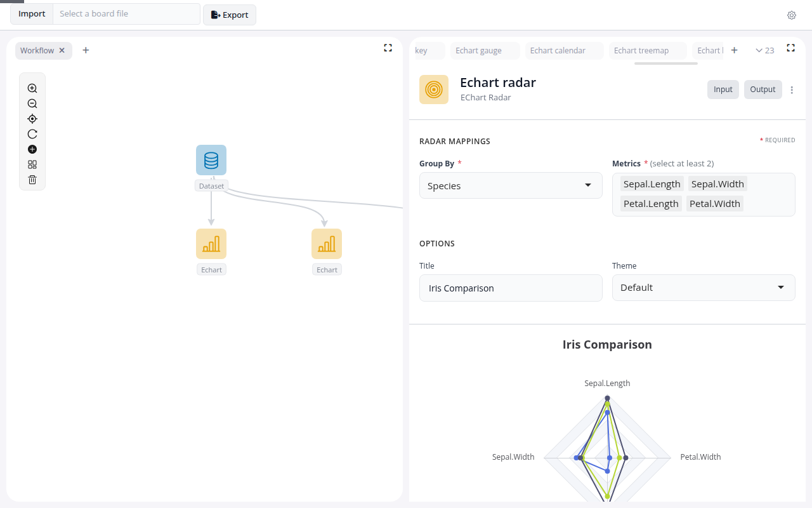Open the auto-layout grid icon

[x=32, y=164]
